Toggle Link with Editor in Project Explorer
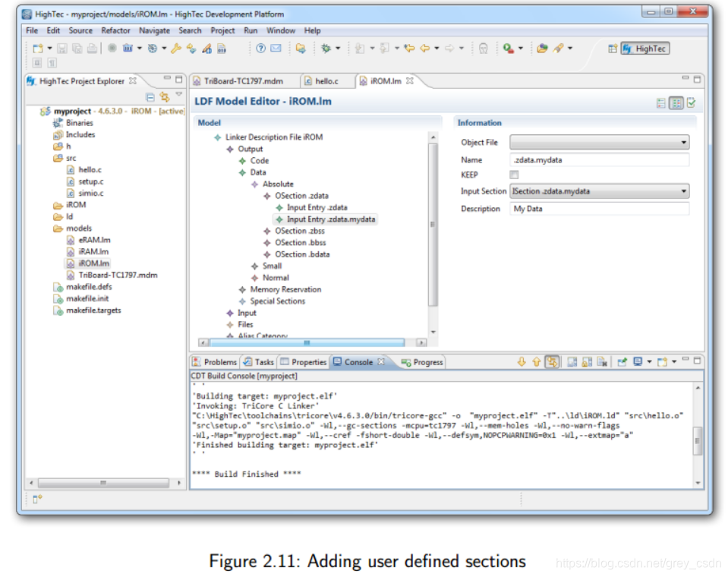The width and height of the screenshot is (728, 577). coord(165,97)
